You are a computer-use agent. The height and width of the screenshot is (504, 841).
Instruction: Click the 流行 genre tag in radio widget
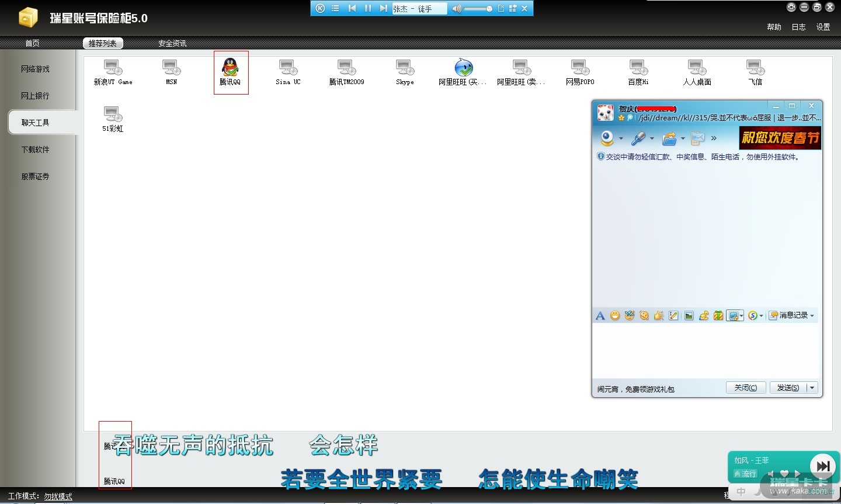(745, 474)
